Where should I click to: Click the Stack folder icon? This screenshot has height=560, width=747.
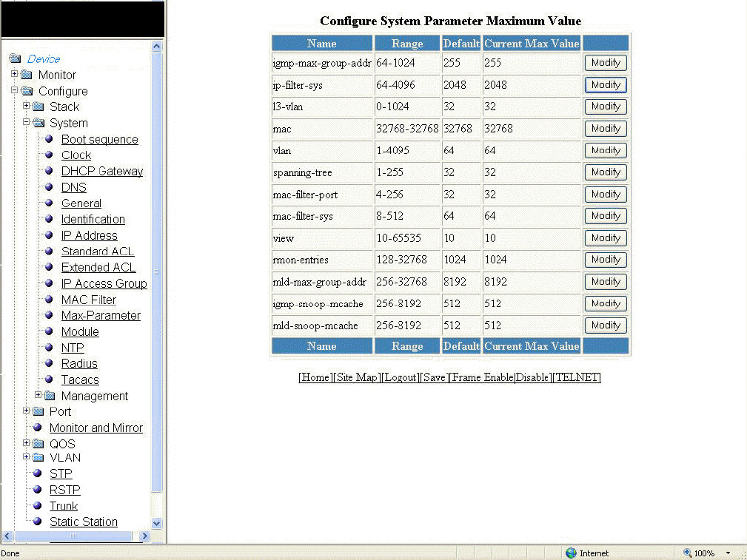(38, 107)
